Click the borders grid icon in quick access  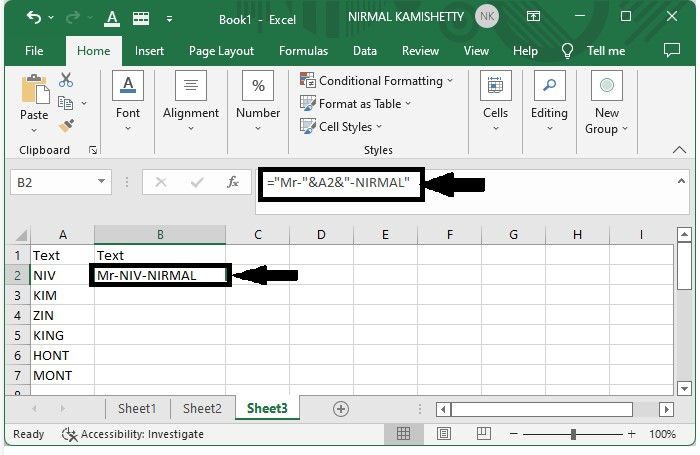tap(141, 18)
